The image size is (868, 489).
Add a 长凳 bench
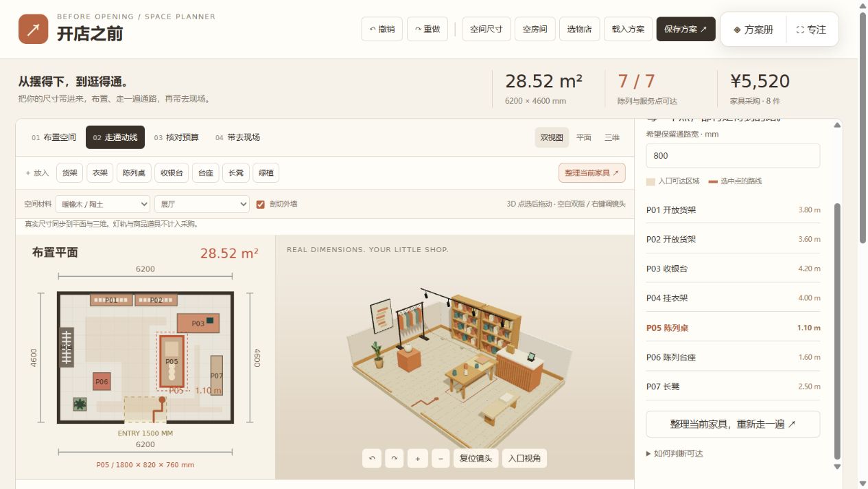pos(236,173)
